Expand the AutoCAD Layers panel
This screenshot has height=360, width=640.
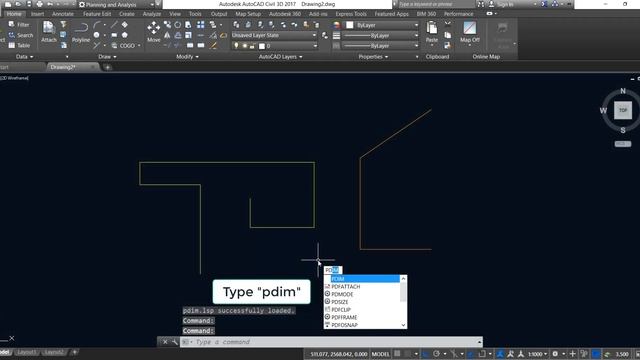(280, 57)
